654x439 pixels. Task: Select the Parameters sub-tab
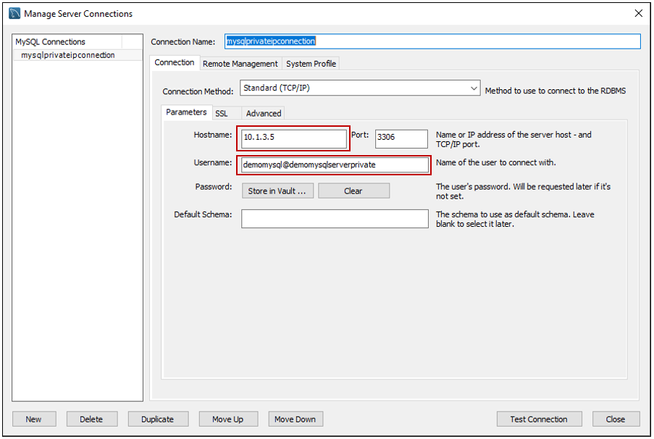(186, 112)
